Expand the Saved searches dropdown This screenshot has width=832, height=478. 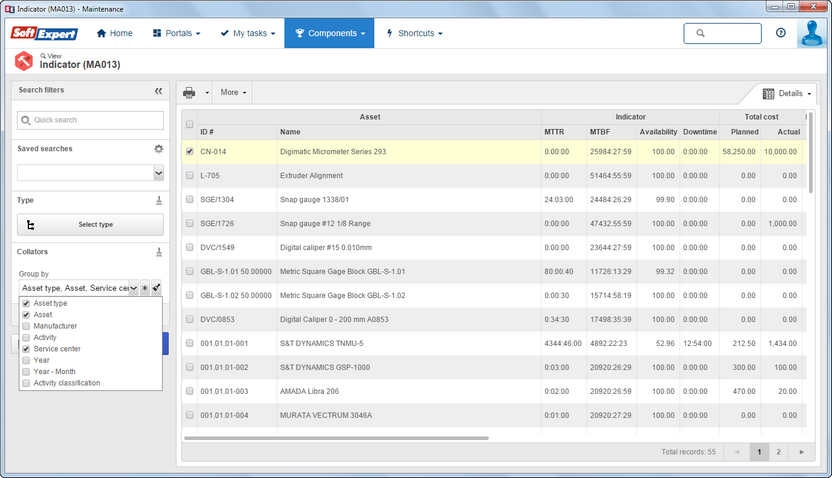pos(159,173)
